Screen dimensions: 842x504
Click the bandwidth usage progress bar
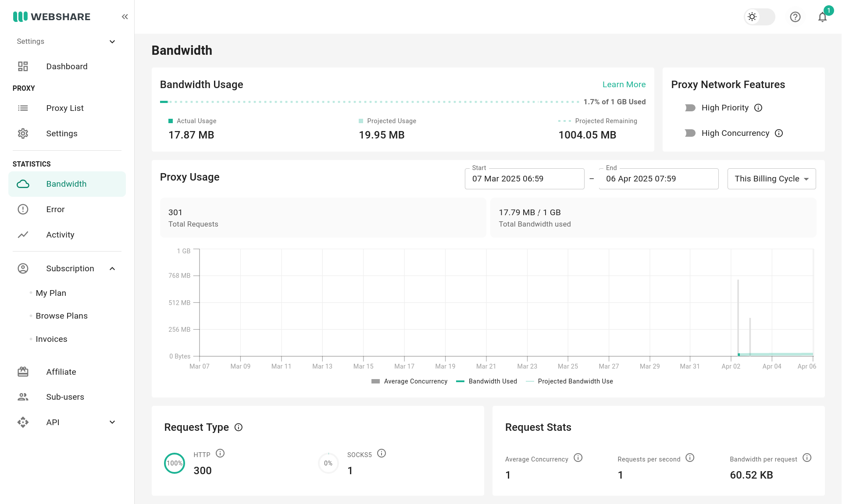(x=369, y=102)
